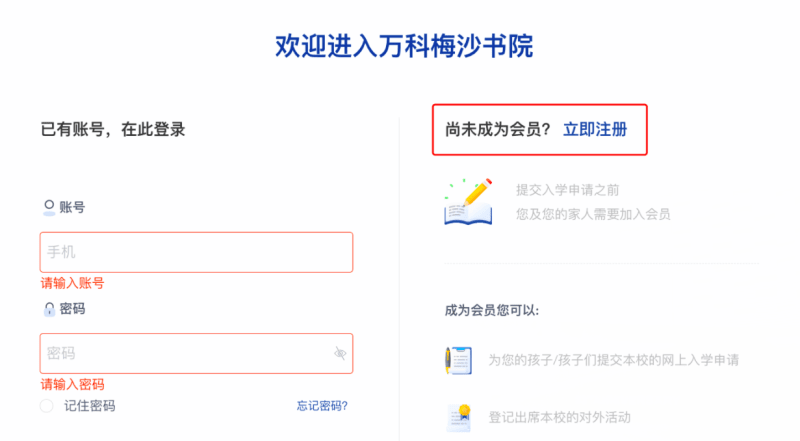Image resolution: width=800 pixels, height=441 pixels.
Task: Click the certificate badge icon for events
Action: tap(459, 418)
